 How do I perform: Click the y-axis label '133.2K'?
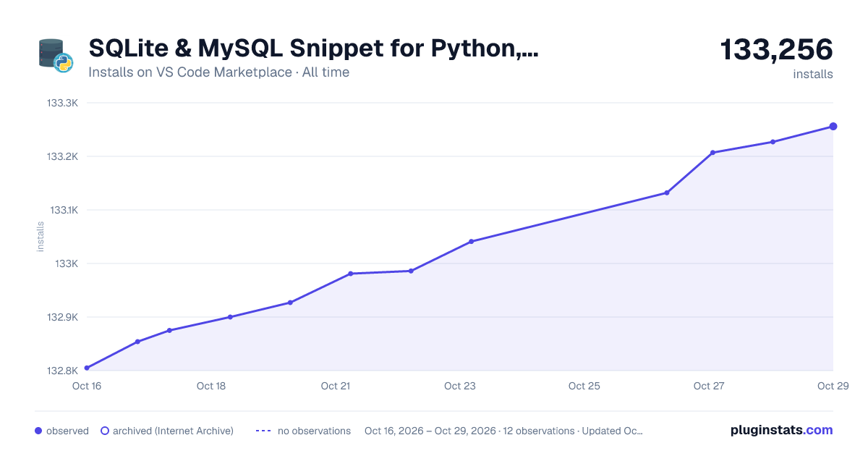point(62,156)
